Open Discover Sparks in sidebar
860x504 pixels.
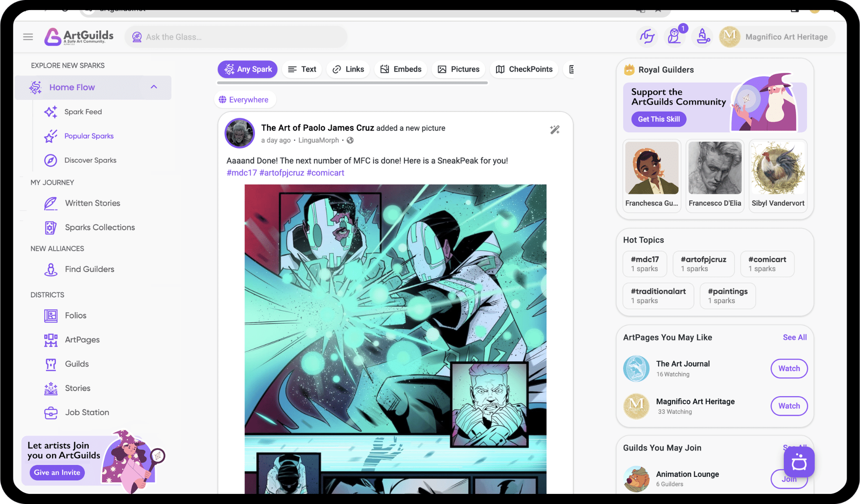coord(90,160)
